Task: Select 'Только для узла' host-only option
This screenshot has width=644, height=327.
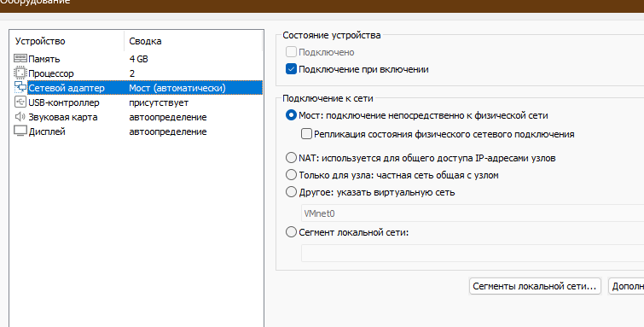Action: [291, 175]
